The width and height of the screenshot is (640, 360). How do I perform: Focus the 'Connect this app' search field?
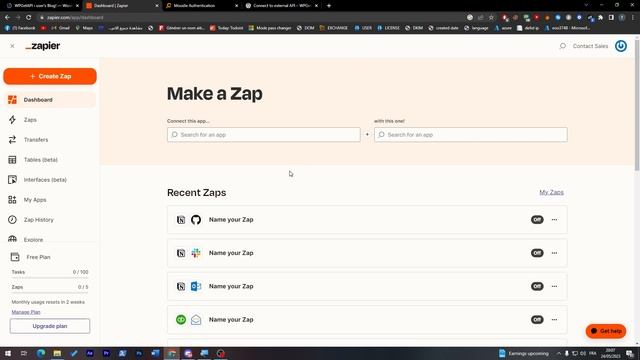(264, 135)
